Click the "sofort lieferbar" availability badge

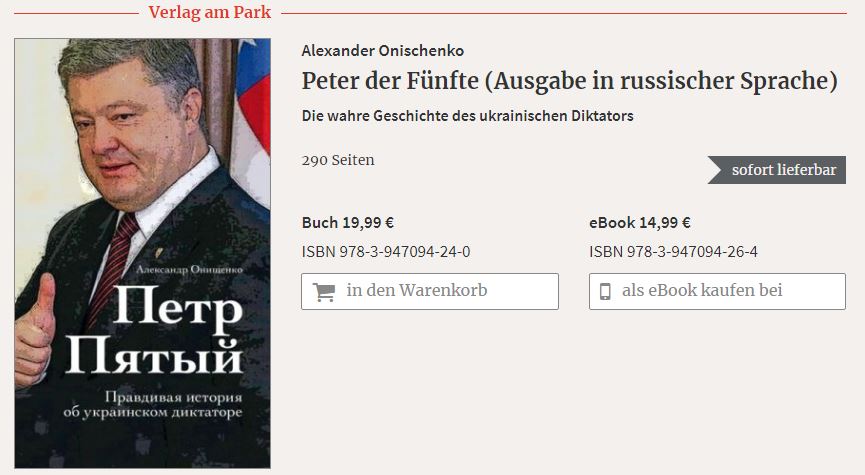(x=781, y=170)
